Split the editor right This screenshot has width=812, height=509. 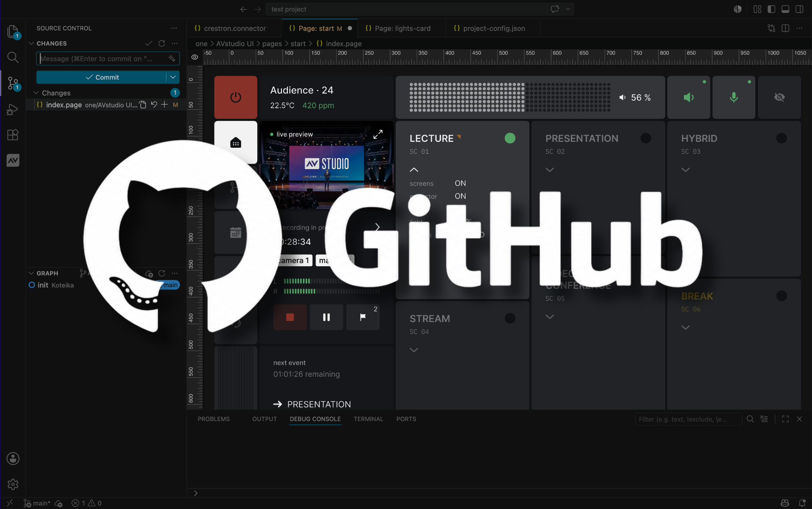tap(785, 28)
